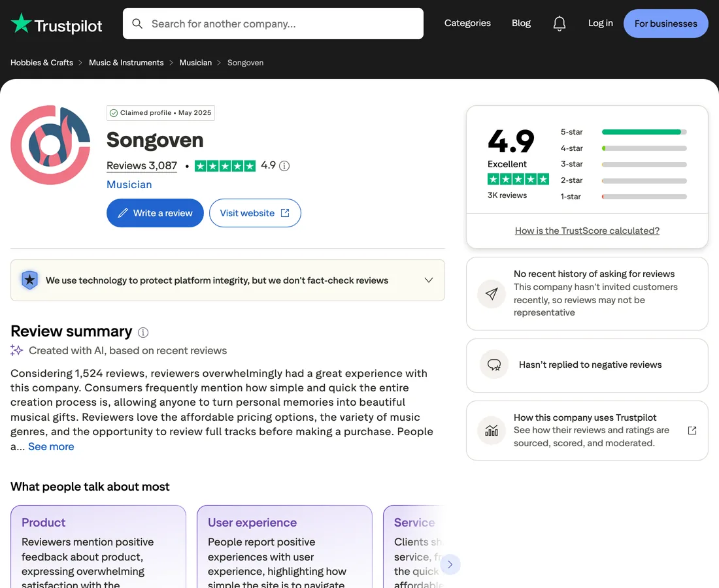Screen dimensions: 719x588
Task: Click the star rating under Excellent
Action: 518,179
